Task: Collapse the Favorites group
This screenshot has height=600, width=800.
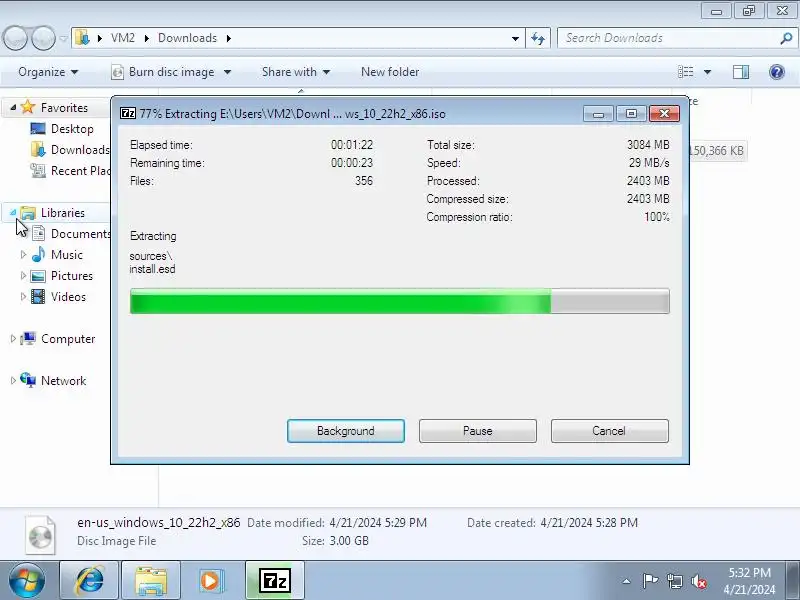Action: coord(13,107)
